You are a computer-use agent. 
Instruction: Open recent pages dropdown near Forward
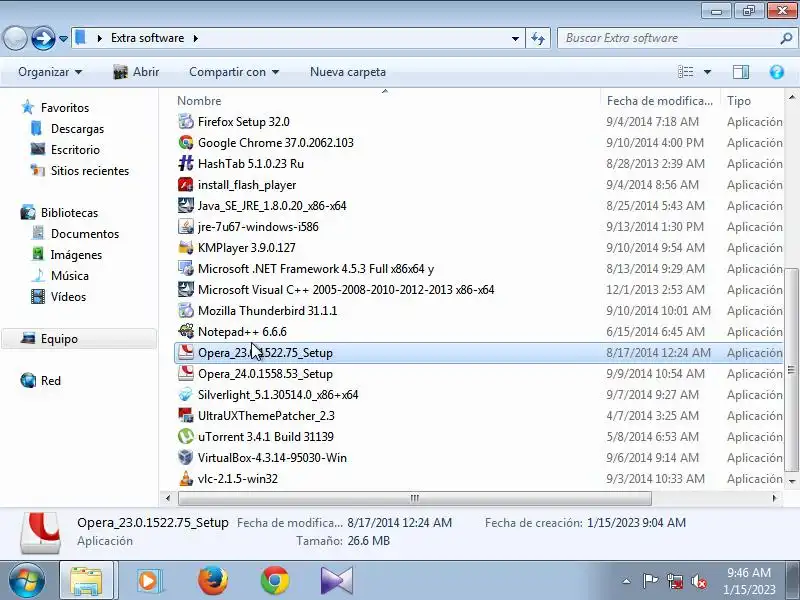pos(63,38)
